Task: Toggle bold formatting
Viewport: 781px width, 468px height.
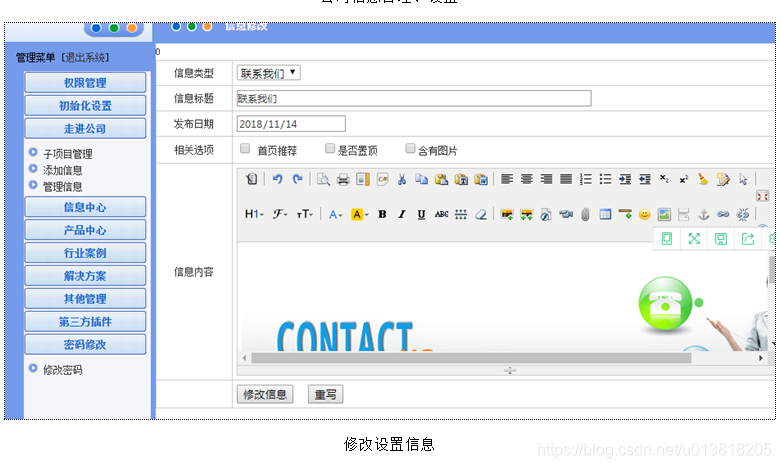Action: (382, 215)
